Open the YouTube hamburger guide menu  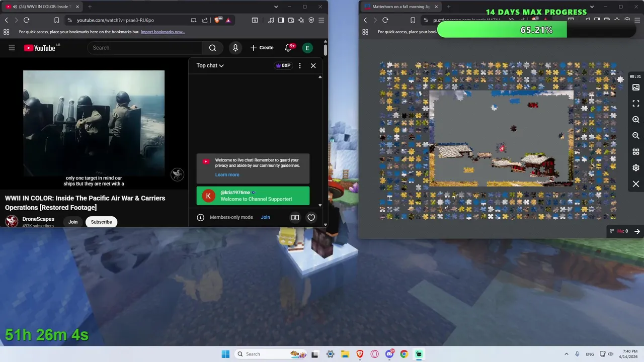tap(12, 48)
